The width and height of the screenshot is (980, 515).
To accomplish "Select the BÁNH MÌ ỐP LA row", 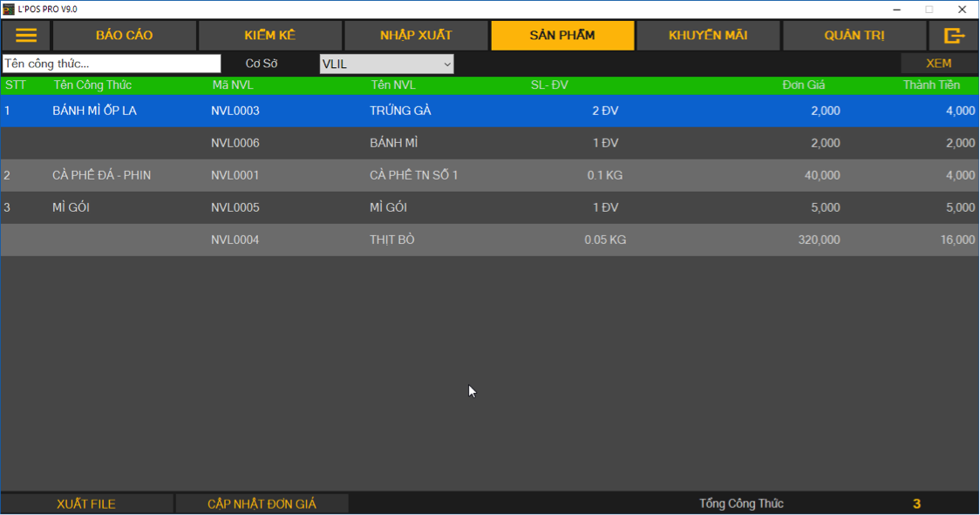I will (x=95, y=111).
